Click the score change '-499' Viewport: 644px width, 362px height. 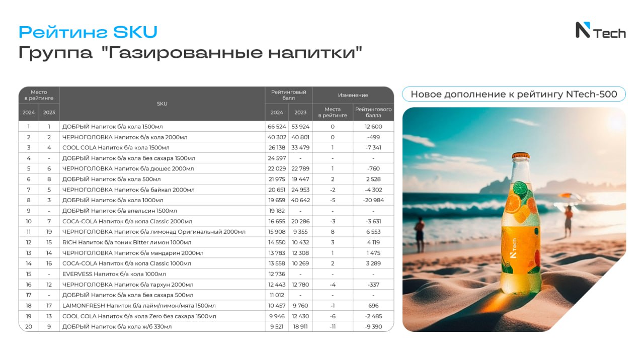373,137
